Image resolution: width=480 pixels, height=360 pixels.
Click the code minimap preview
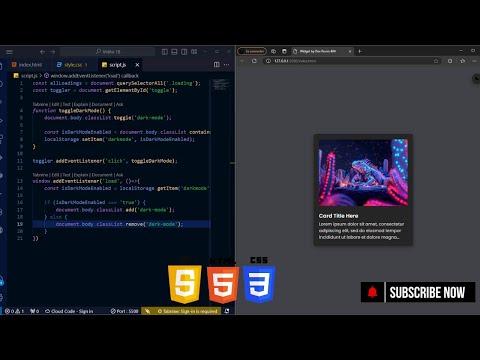tap(221, 85)
